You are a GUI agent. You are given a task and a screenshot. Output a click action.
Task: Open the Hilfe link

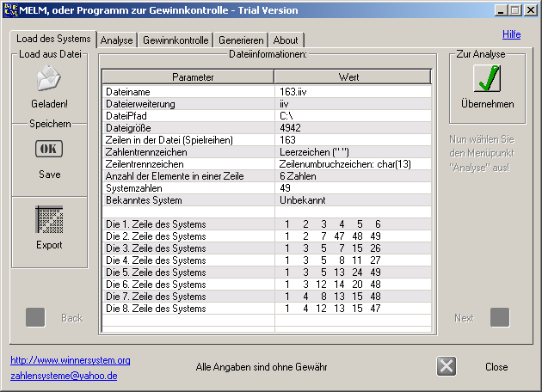(x=511, y=34)
